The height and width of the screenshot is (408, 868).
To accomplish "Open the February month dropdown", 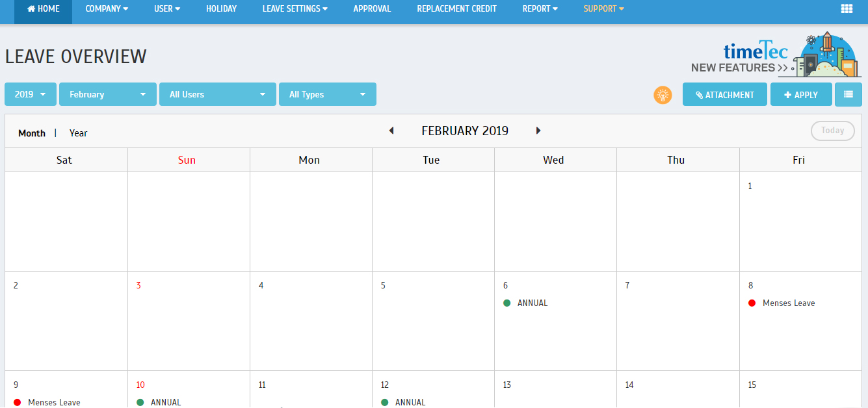I will point(107,94).
